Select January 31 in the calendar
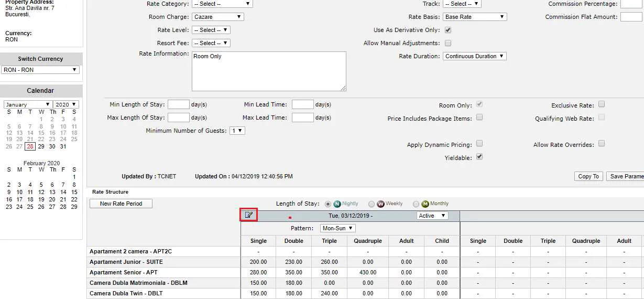 click(x=63, y=146)
